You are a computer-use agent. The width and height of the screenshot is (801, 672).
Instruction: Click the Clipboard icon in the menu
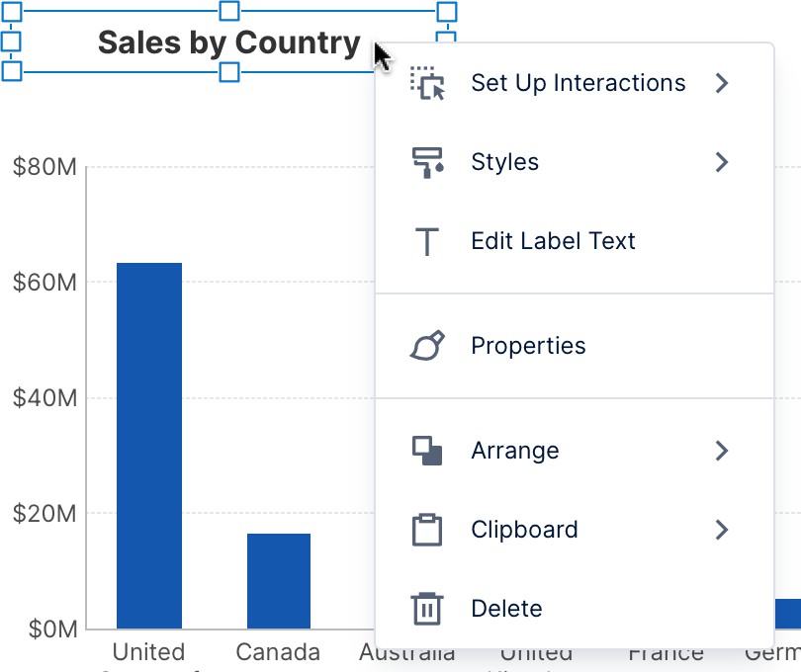point(425,529)
